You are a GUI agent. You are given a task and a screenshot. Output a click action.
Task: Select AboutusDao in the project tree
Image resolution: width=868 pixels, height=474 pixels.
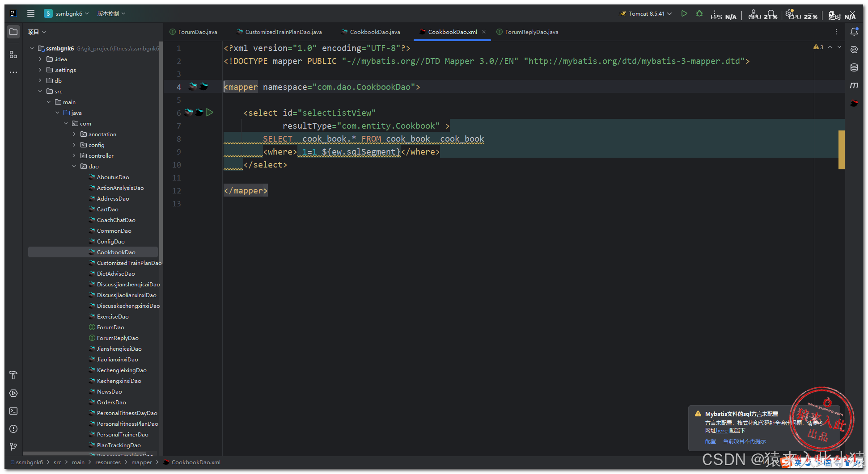[x=113, y=177]
